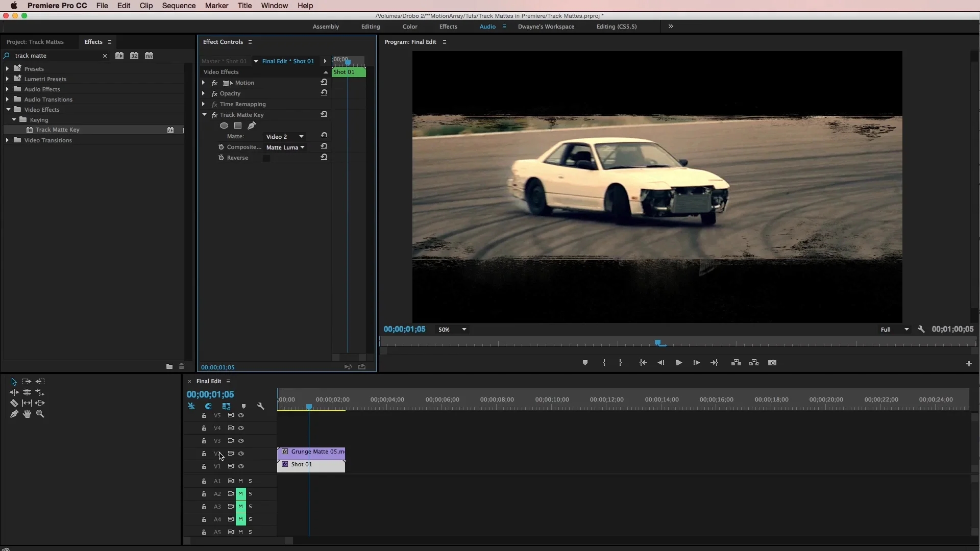980x551 pixels.
Task: Select the Zoom tool
Action: 40,414
